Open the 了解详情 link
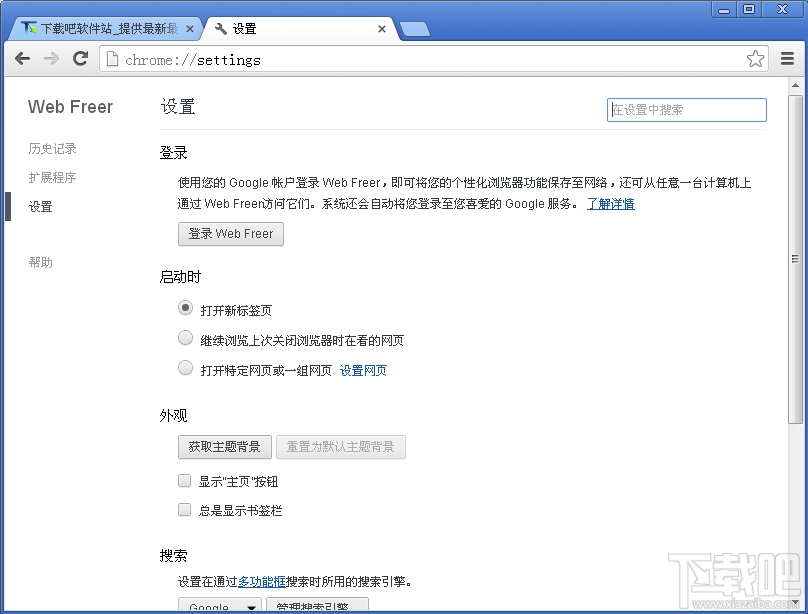 click(x=611, y=204)
